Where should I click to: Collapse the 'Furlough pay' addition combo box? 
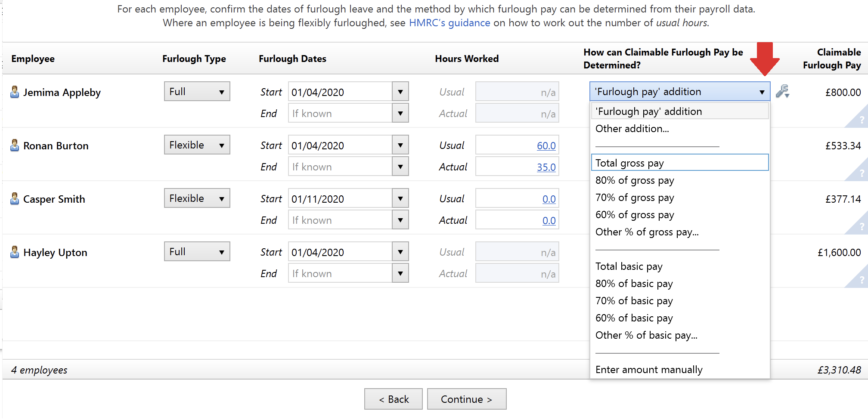click(x=680, y=91)
